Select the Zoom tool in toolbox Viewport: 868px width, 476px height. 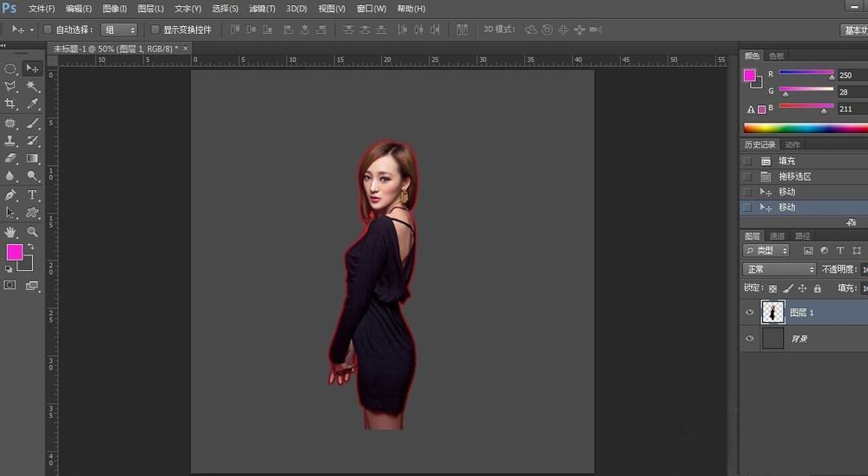tap(33, 232)
